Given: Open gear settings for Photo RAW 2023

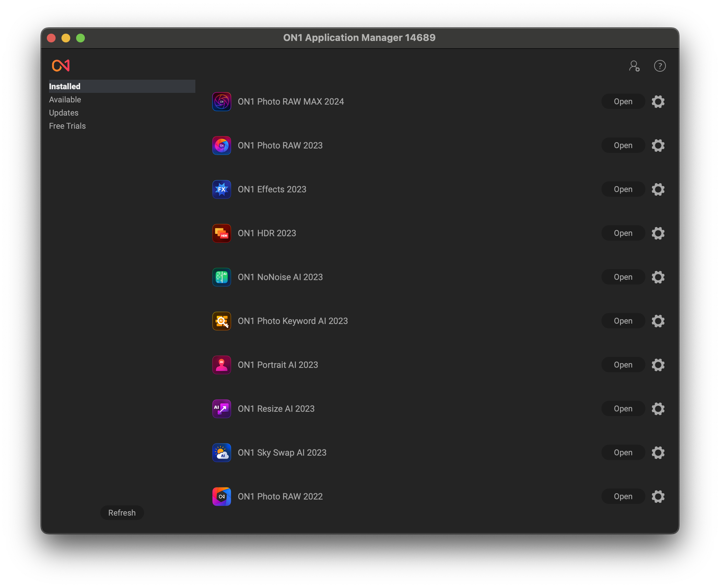Looking at the screenshot, I should (658, 146).
